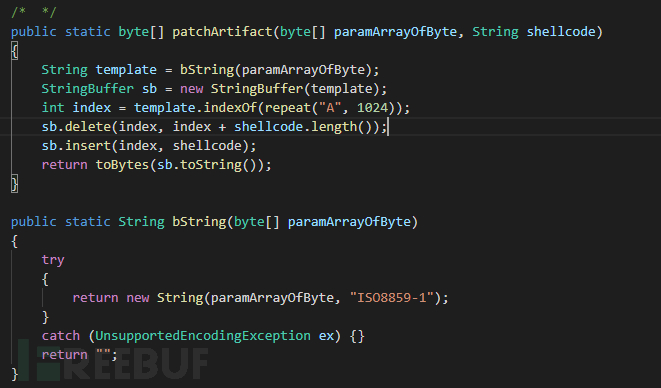The image size is (661, 388).
Task: Click the toBytes call in return statement
Action: pyautogui.click(x=122, y=164)
